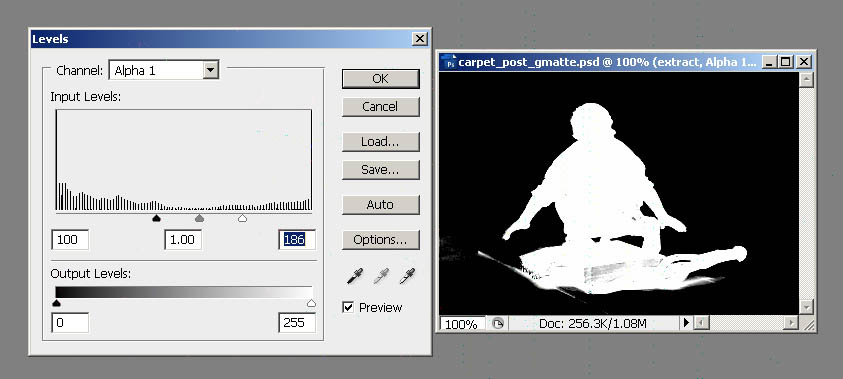Open the Options... button
The height and width of the screenshot is (379, 843).
click(x=380, y=240)
